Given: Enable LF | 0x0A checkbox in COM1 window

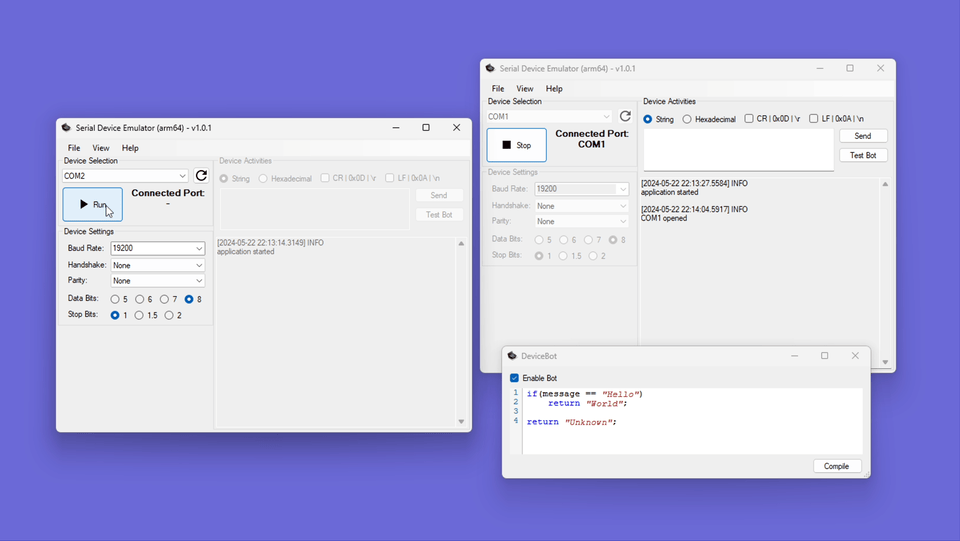Looking at the screenshot, I should [x=814, y=119].
